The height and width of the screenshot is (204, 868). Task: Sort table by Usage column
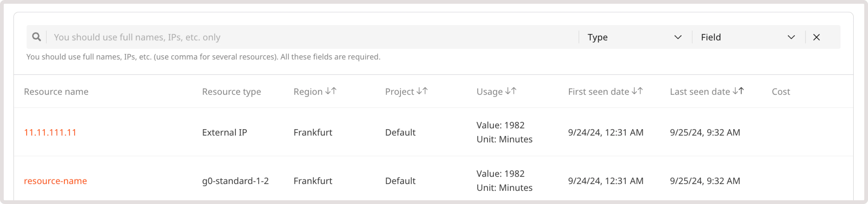(510, 91)
